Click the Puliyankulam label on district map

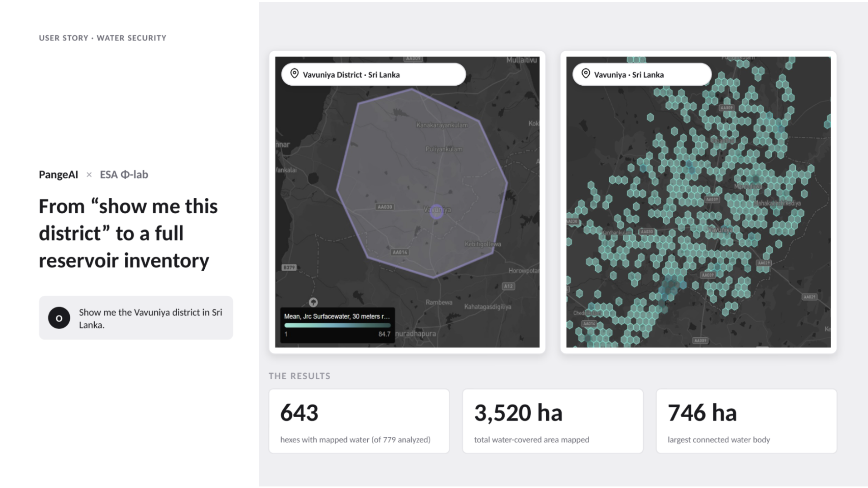coord(444,149)
